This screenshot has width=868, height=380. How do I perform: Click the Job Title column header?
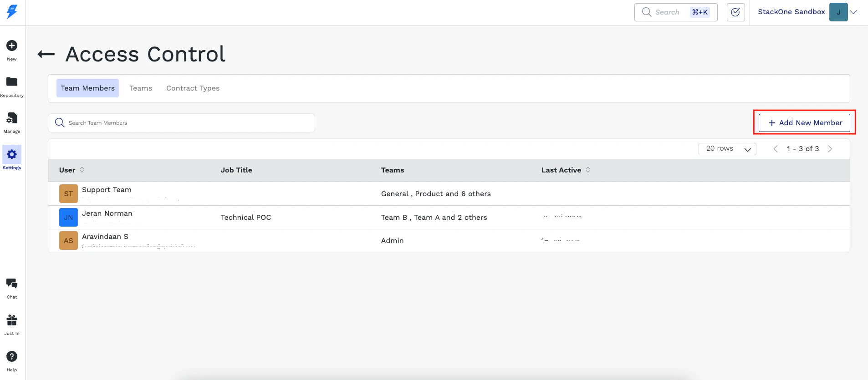pyautogui.click(x=236, y=170)
